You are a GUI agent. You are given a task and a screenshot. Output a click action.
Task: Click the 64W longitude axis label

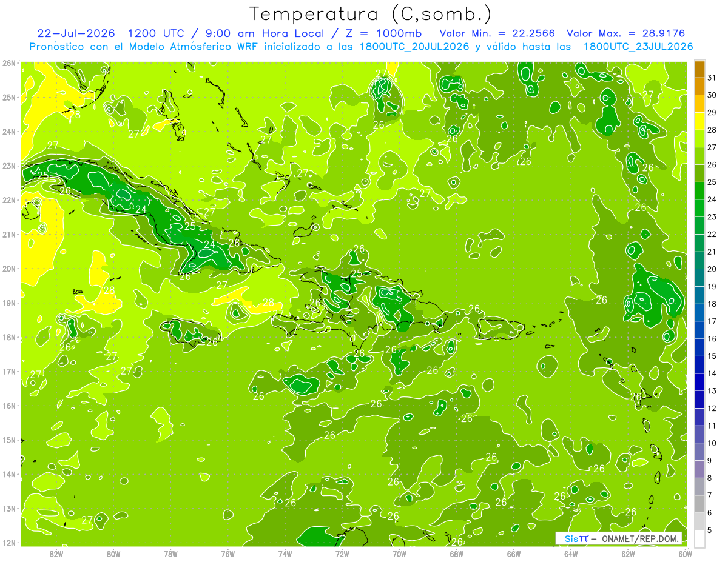click(571, 554)
